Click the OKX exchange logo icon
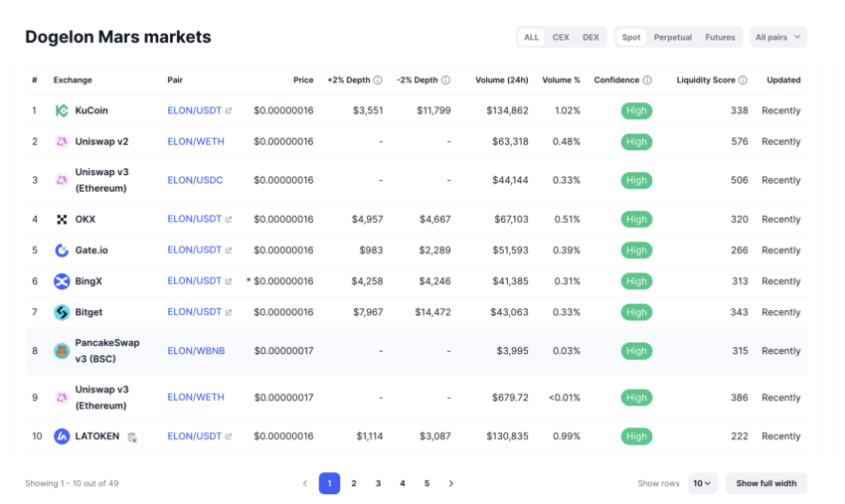The width and height of the screenshot is (845, 504). coord(62,220)
